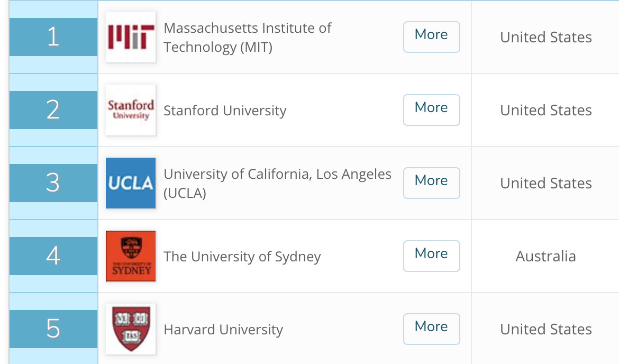Image resolution: width=619 pixels, height=364 pixels.
Task: Click the Harvard shield logo
Action: point(131,329)
